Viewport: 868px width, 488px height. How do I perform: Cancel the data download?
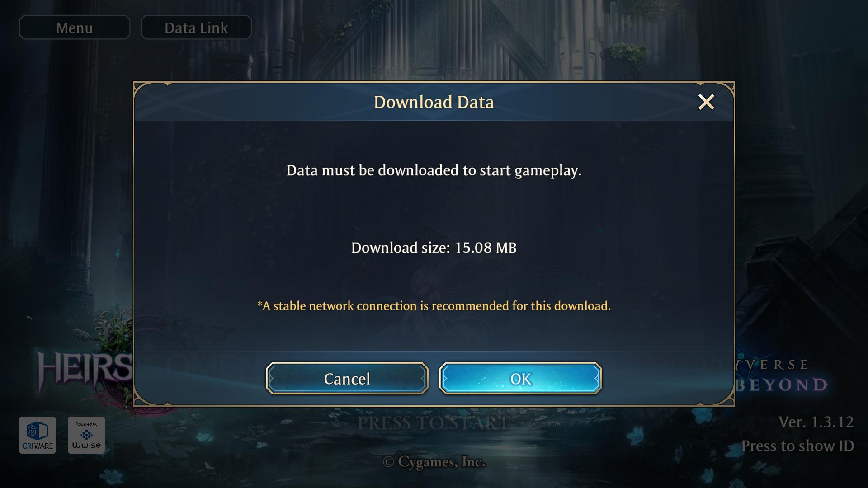click(x=347, y=378)
